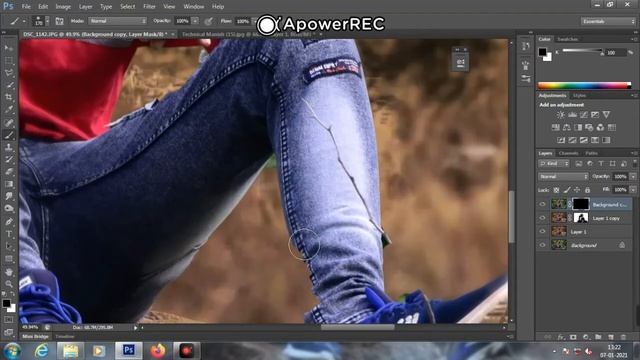
Task: Open the Filter menu
Action: click(149, 7)
